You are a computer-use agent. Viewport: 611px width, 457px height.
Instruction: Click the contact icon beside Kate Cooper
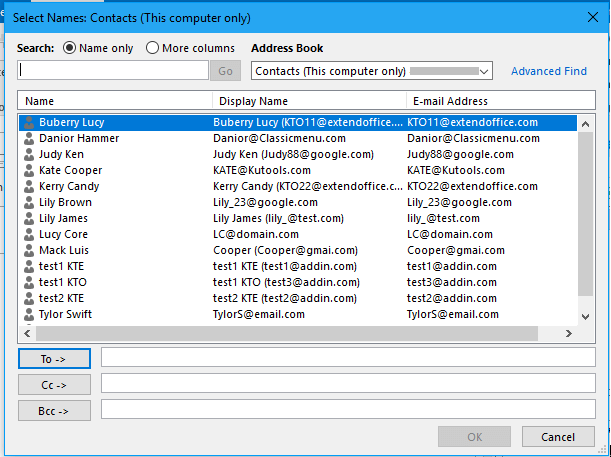tap(29, 170)
